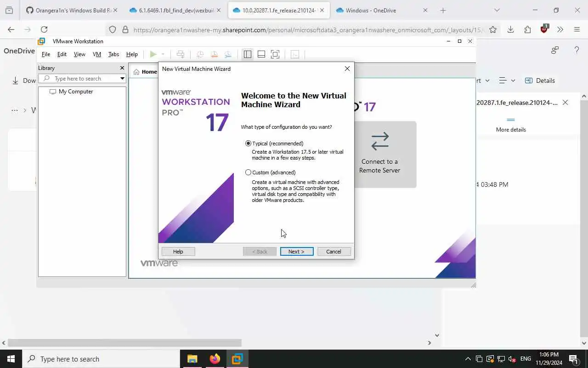Close the 10.0.20287.1.fe_release tab
588x368 pixels.
coord(322,10)
